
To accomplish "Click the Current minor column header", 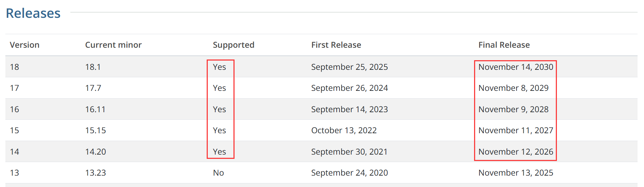I will pos(113,45).
